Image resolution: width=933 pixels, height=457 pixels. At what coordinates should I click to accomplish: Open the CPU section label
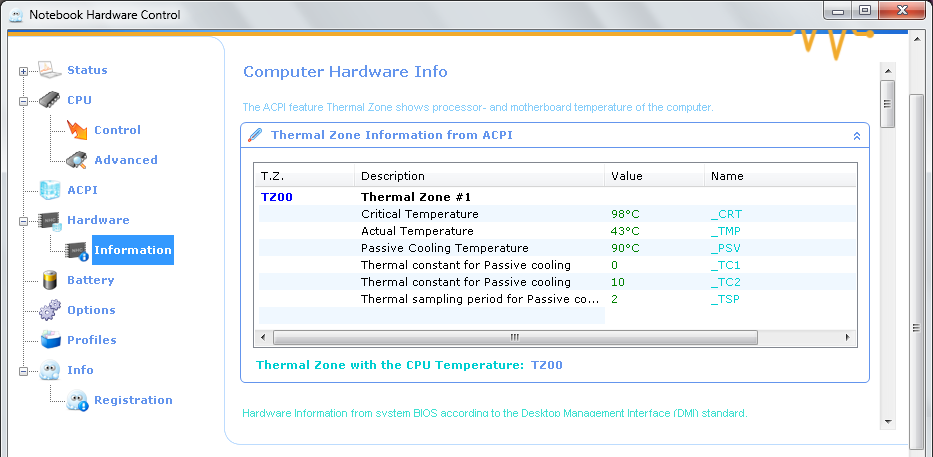point(79,100)
